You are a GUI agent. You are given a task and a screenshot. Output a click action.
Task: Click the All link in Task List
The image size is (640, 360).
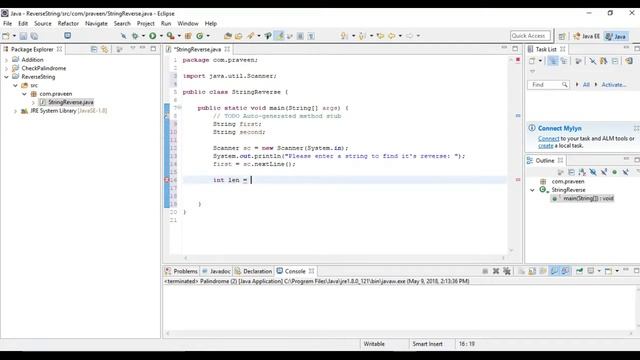pyautogui.click(x=586, y=85)
